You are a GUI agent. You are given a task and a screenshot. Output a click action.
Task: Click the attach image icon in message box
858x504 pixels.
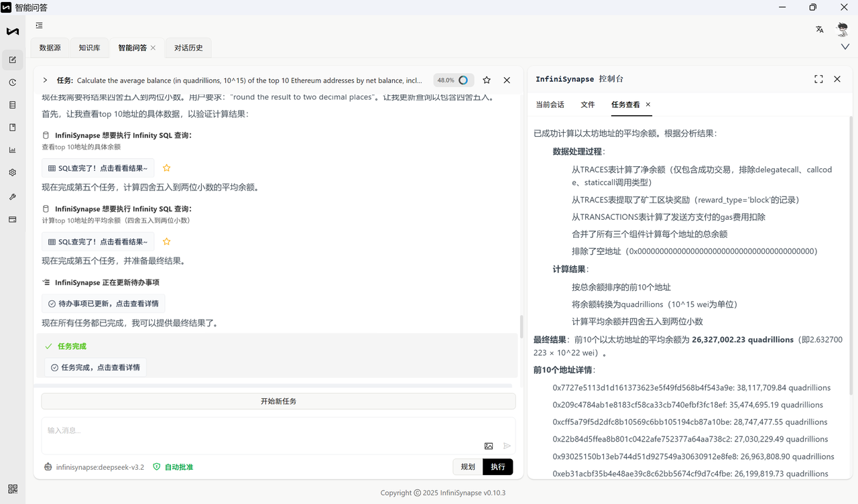pos(489,446)
